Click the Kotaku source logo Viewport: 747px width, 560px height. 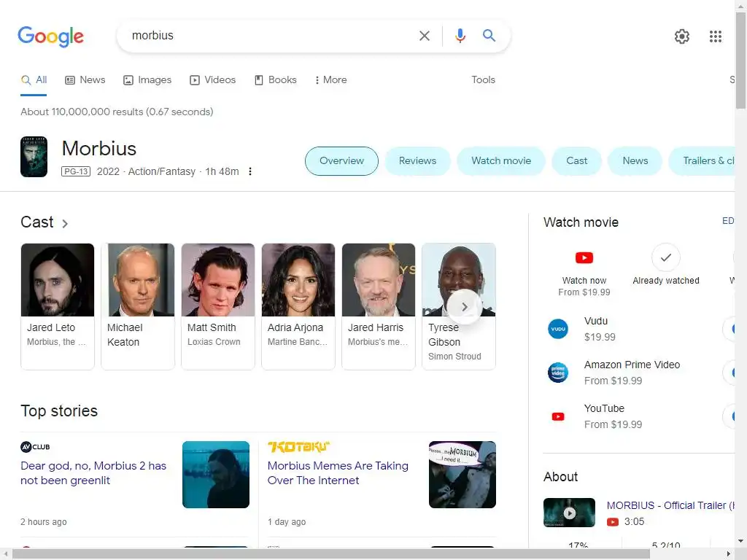tap(298, 447)
